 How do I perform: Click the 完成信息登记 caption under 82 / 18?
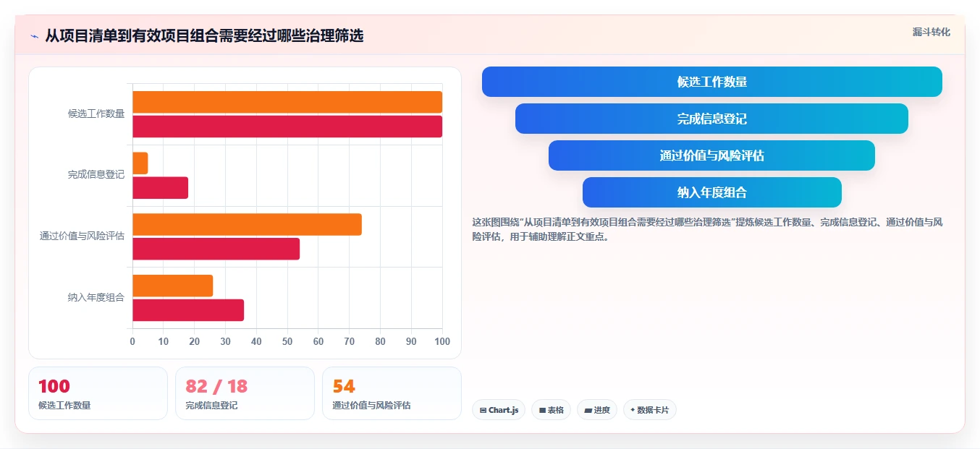[x=211, y=406]
